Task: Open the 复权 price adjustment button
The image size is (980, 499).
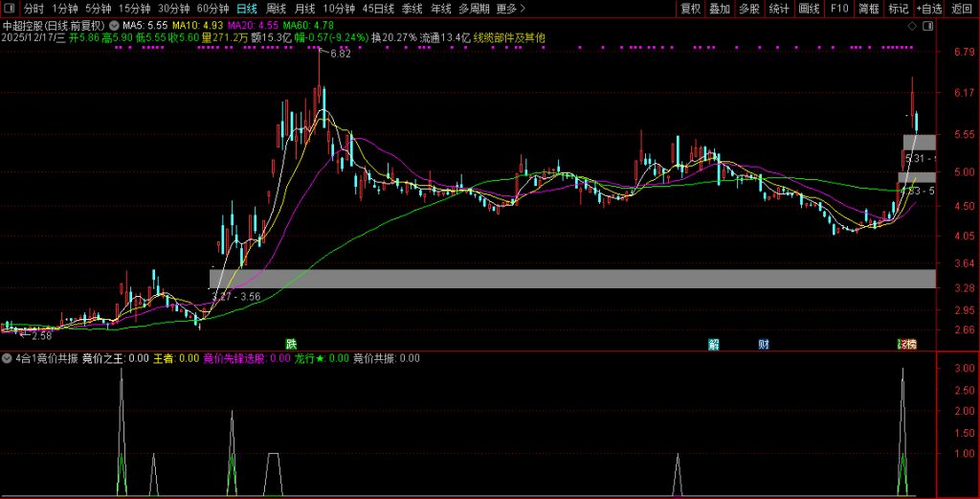Action: [x=691, y=9]
